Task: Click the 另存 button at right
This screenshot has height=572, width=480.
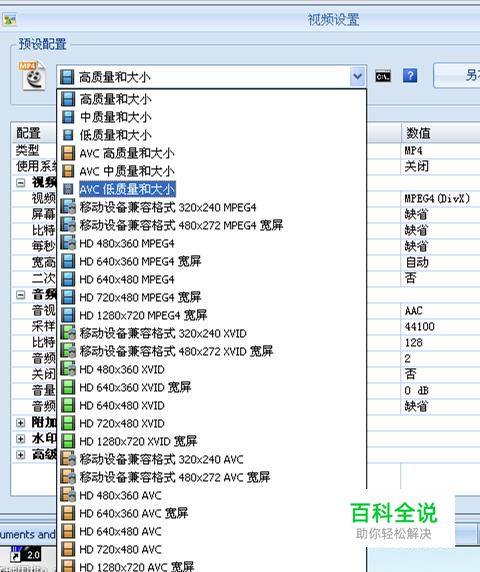Action: 457,76
